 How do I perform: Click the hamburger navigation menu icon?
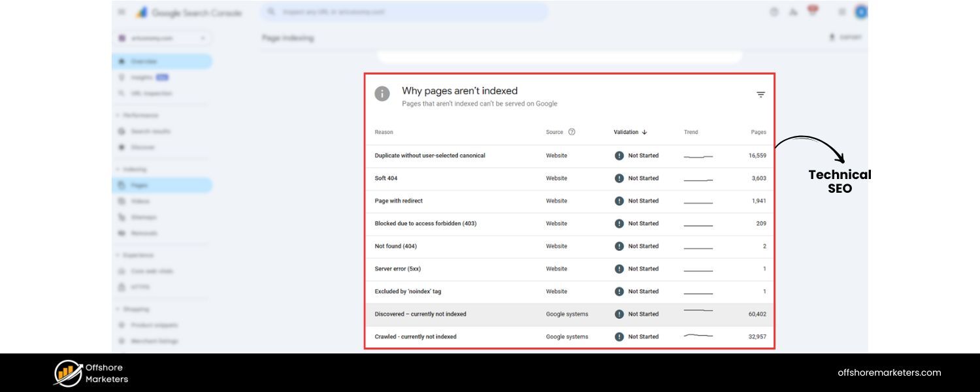[x=120, y=11]
